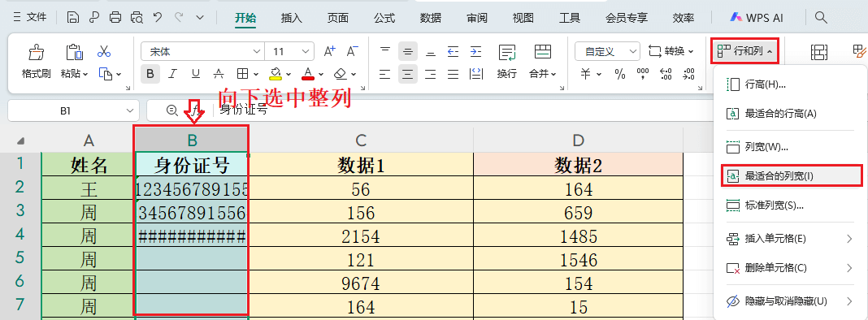
Task: Click the zoom icon in formula bar
Action: pyautogui.click(x=172, y=110)
